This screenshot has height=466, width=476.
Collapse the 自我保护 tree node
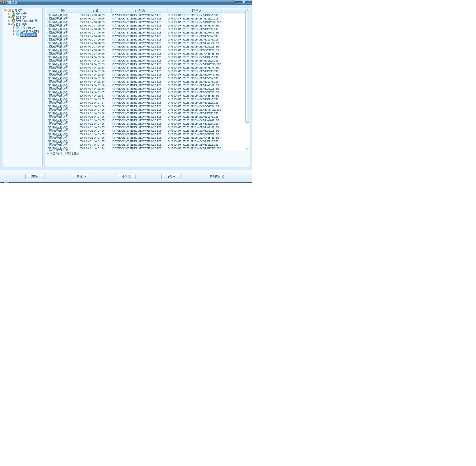(x=9, y=25)
